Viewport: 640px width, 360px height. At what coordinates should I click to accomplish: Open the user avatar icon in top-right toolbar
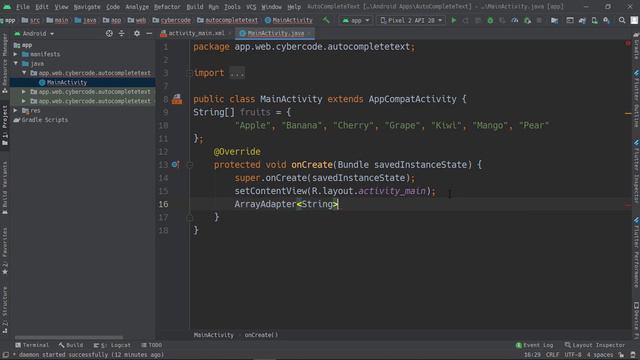634,20
